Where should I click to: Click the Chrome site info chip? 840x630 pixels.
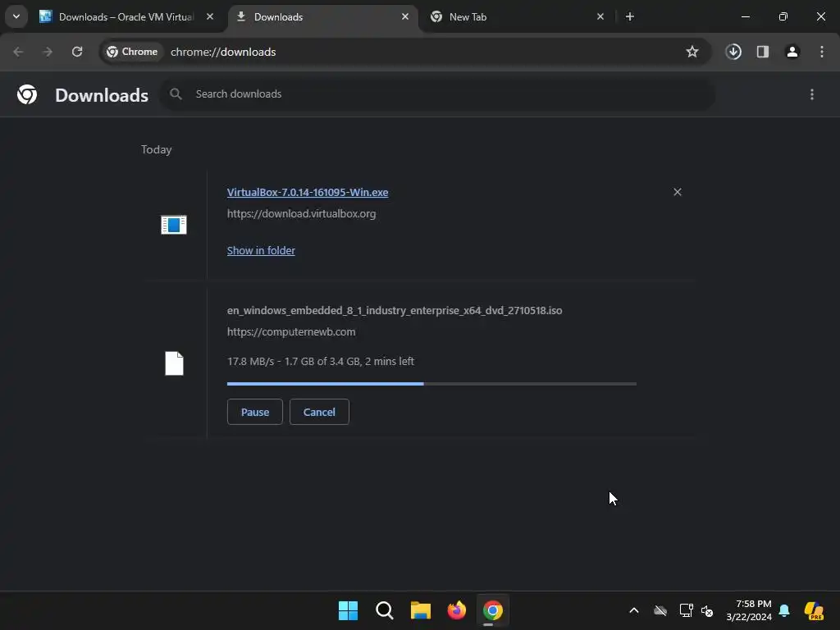coord(132,52)
